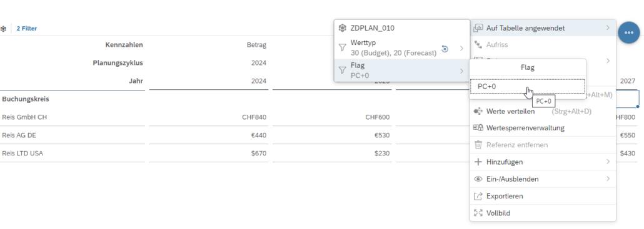
Task: Select the PC+0 flag value
Action: [x=528, y=87]
